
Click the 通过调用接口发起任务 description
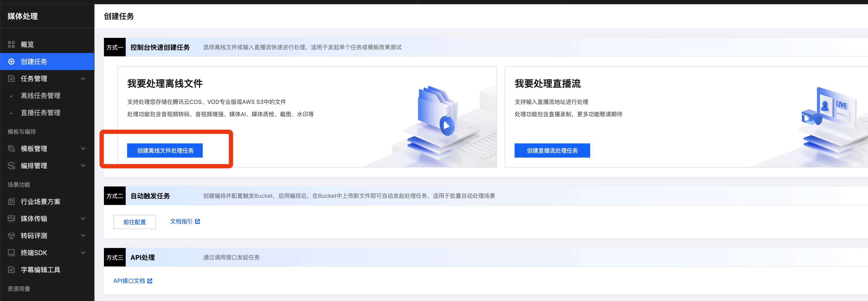pyautogui.click(x=231, y=257)
